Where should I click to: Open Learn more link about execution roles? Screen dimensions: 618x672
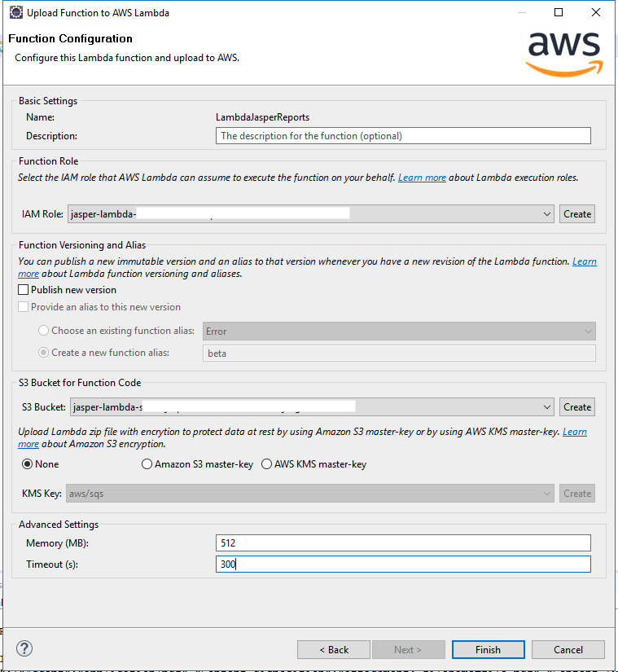point(422,178)
